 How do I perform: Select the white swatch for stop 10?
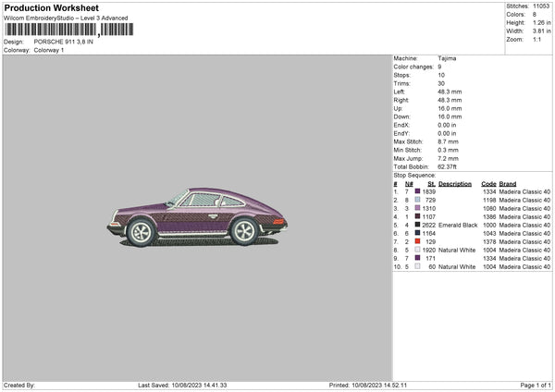[418, 266]
